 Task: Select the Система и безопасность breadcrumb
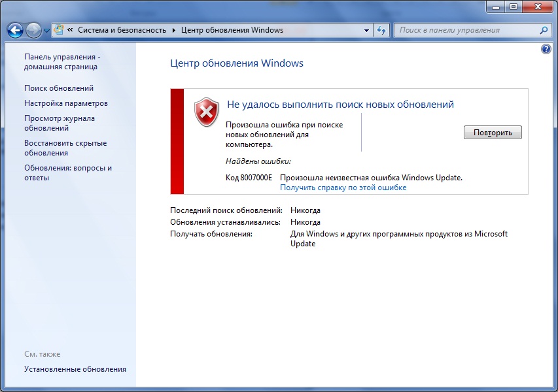pyautogui.click(x=122, y=30)
